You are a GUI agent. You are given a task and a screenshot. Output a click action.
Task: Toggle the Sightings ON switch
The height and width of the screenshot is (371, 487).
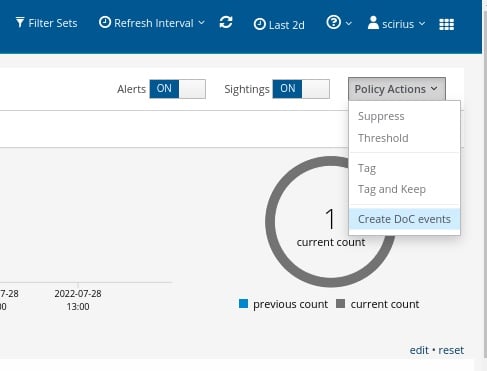coord(301,89)
